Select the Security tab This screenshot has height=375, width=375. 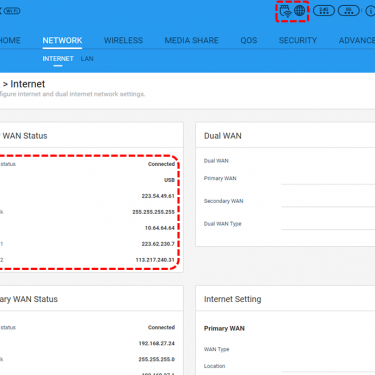(298, 41)
